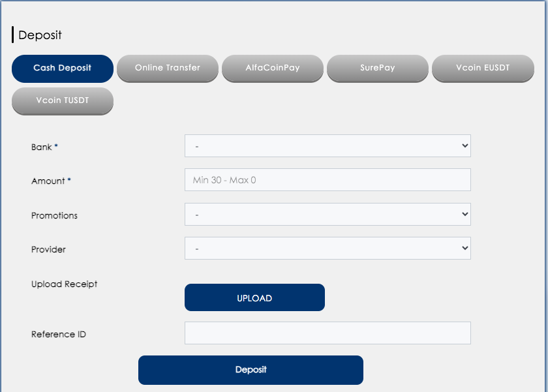Click the Reference ID label text
Viewport: 548px width, 392px height.
pyautogui.click(x=58, y=334)
